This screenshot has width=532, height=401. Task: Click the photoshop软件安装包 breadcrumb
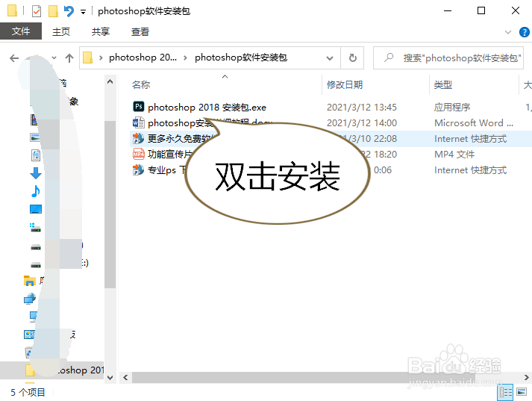[x=241, y=57]
